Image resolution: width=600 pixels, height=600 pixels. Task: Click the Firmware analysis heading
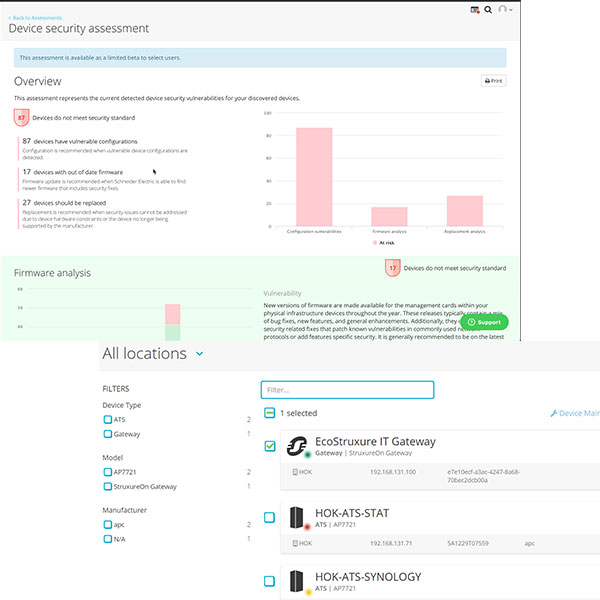click(x=52, y=273)
